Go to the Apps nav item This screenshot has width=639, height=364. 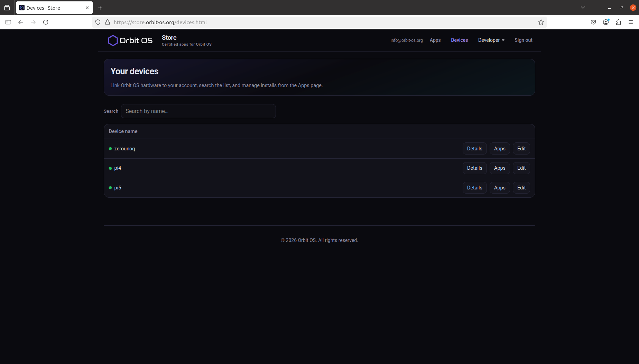click(x=435, y=40)
